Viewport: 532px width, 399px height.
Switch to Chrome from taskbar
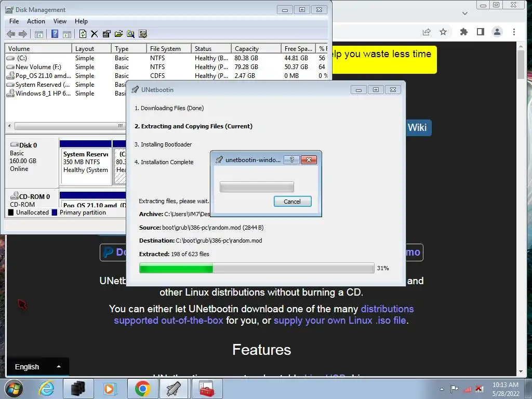tap(142, 389)
